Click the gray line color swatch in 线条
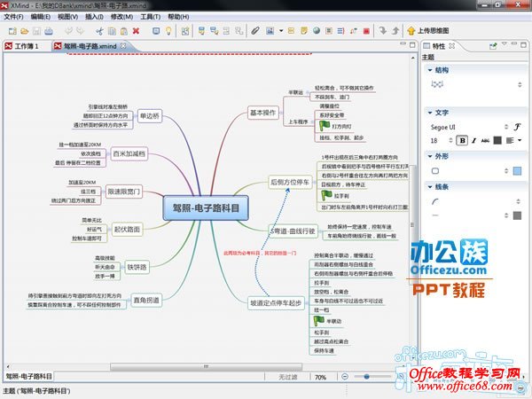The height and width of the screenshot is (399, 532). point(518,215)
